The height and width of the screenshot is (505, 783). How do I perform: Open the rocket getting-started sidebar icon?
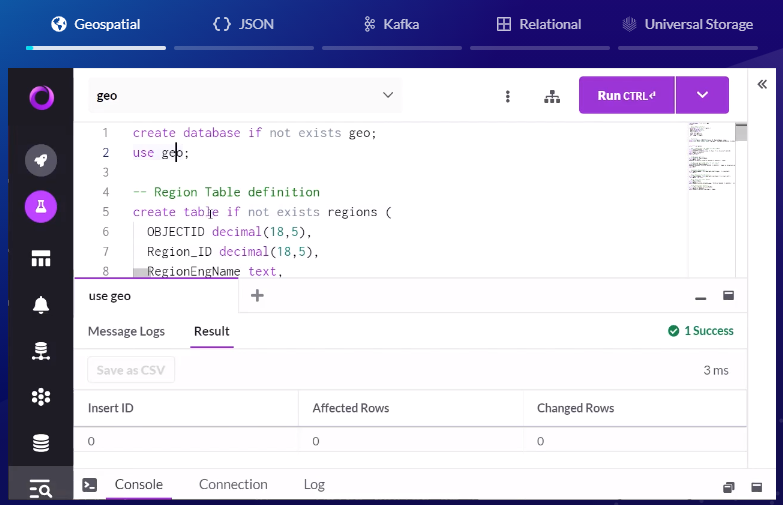[x=41, y=160]
